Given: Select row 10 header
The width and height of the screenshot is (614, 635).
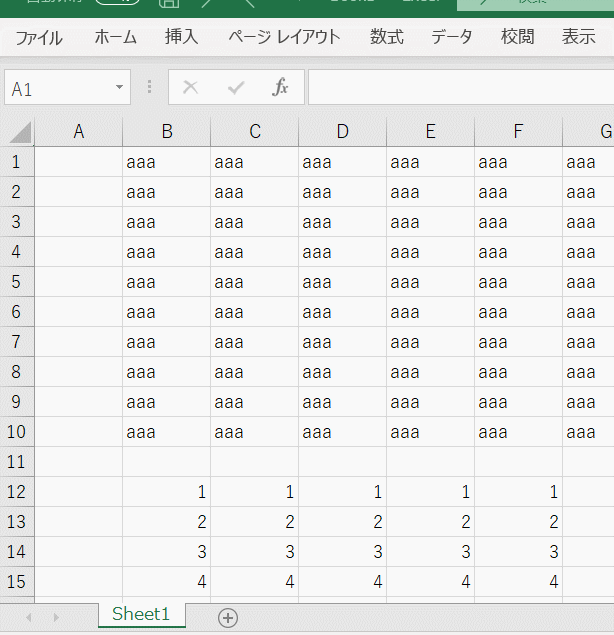Looking at the screenshot, I should [x=17, y=431].
